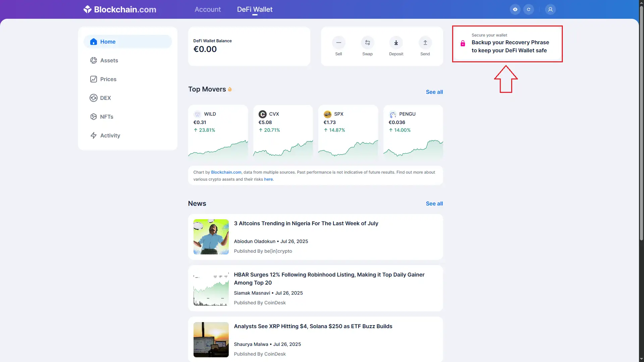644x362 pixels.
Task: Click the Deposit icon button
Action: (396, 43)
